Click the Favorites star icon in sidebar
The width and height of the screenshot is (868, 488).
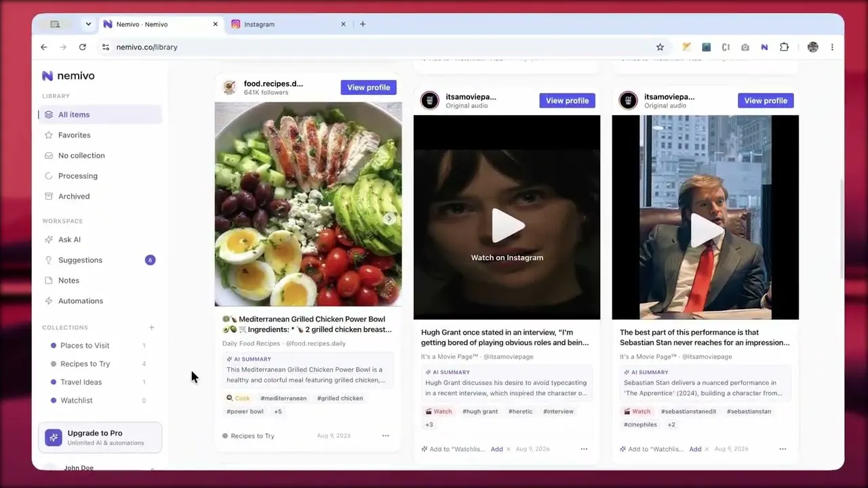click(49, 135)
